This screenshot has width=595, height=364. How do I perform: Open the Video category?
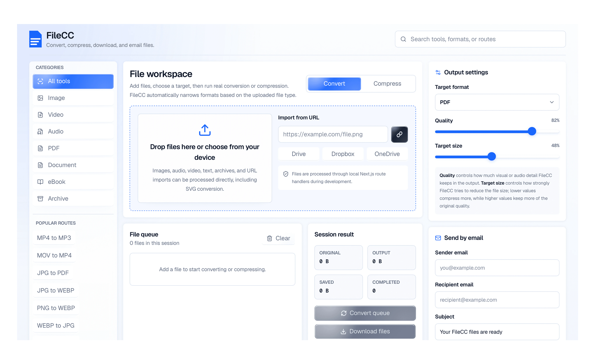tap(73, 115)
